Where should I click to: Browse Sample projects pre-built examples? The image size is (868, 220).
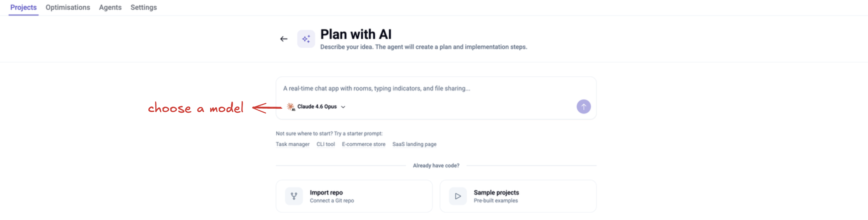click(x=518, y=196)
